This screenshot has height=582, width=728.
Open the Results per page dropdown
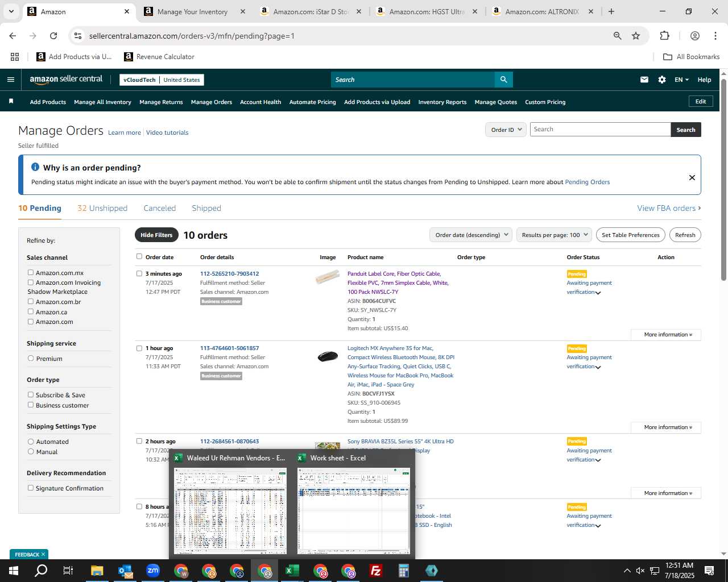[554, 235]
